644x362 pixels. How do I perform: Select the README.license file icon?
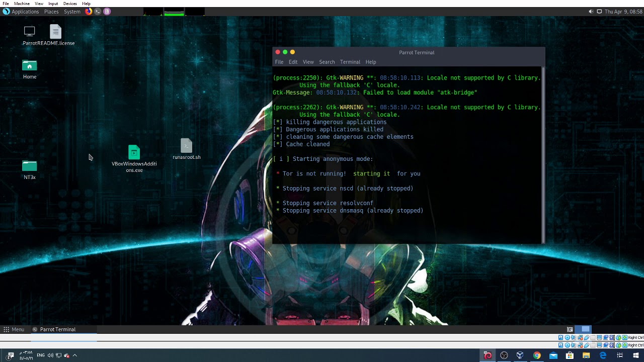(55, 31)
